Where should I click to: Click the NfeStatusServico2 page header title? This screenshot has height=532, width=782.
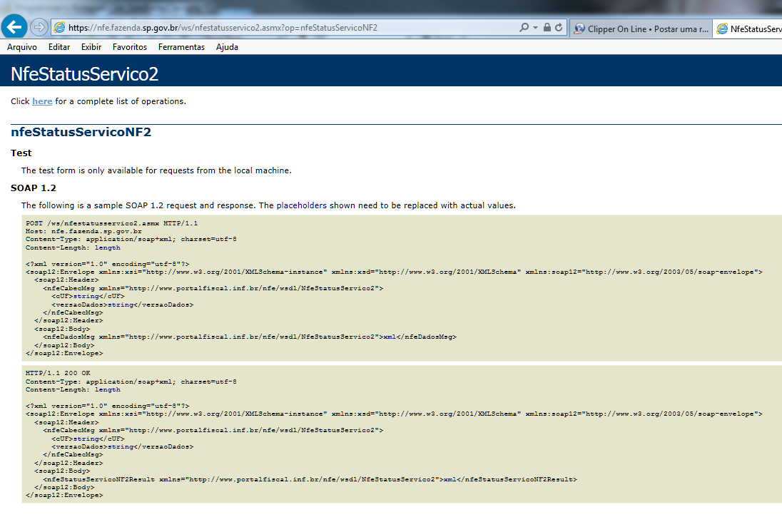(84, 73)
